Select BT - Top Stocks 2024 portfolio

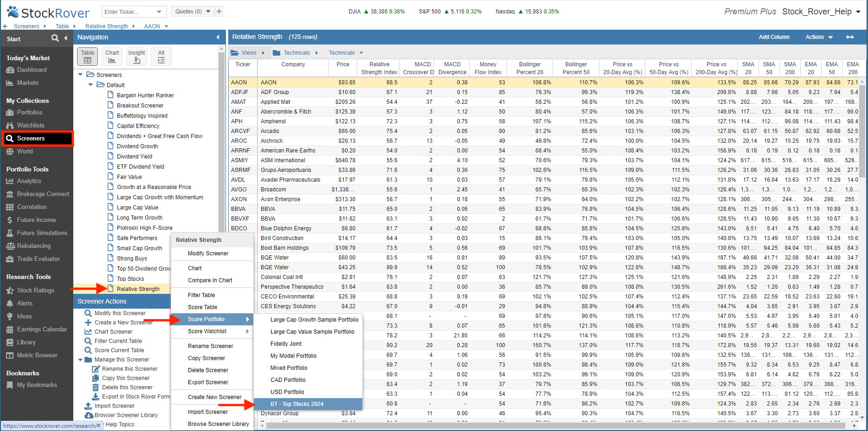coord(308,404)
